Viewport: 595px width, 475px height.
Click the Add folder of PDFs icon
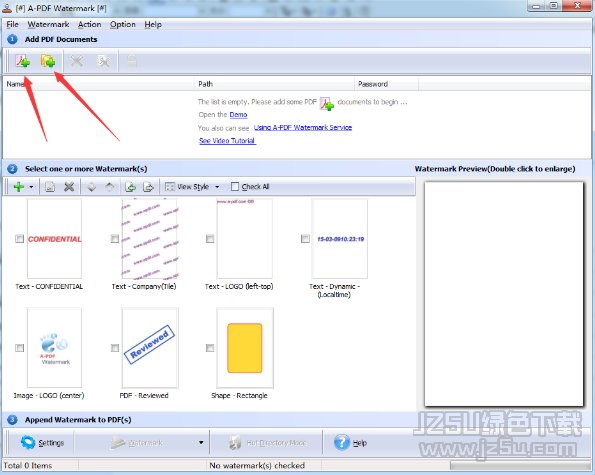coord(48,61)
